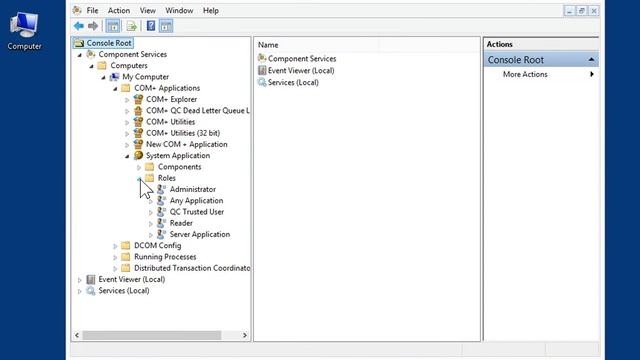Image resolution: width=640 pixels, height=360 pixels.
Task: Collapse the Computers tree node
Action: coord(91,66)
